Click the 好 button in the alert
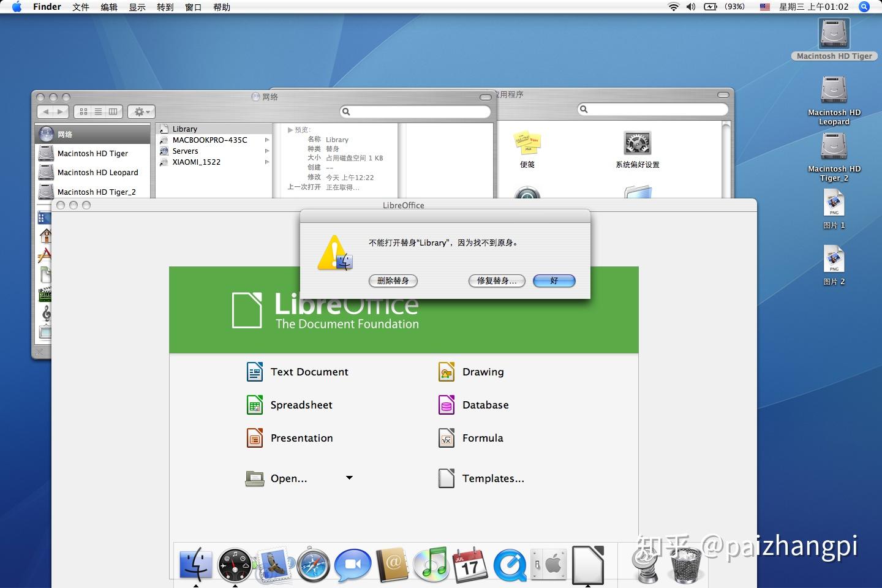Screen dimensions: 882x588 554,281
